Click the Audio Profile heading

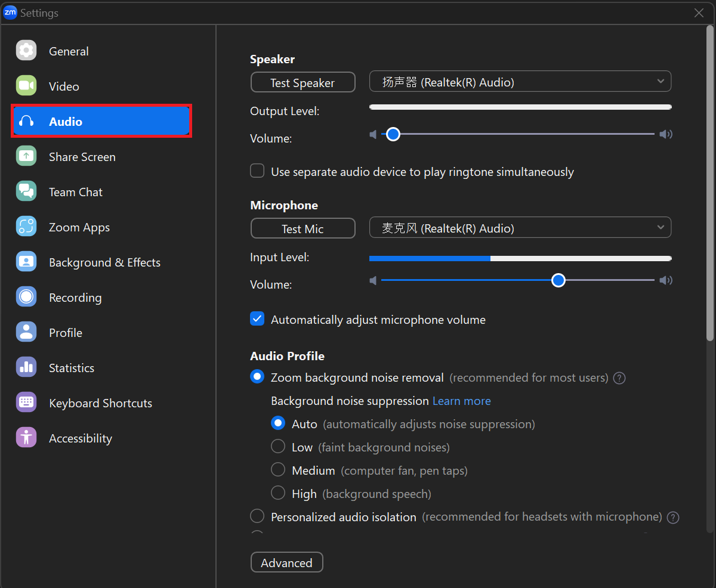click(x=287, y=356)
